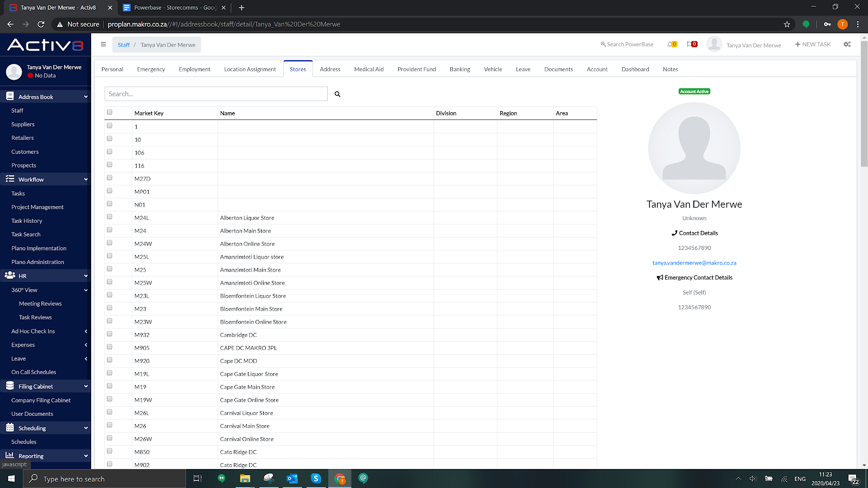Check the box for Carnival Liquor Store
Image resolution: width=868 pixels, height=488 pixels.
(x=110, y=412)
